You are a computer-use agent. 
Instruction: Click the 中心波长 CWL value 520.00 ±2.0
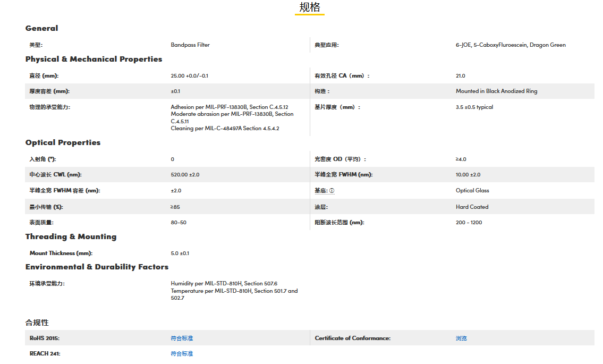point(185,175)
